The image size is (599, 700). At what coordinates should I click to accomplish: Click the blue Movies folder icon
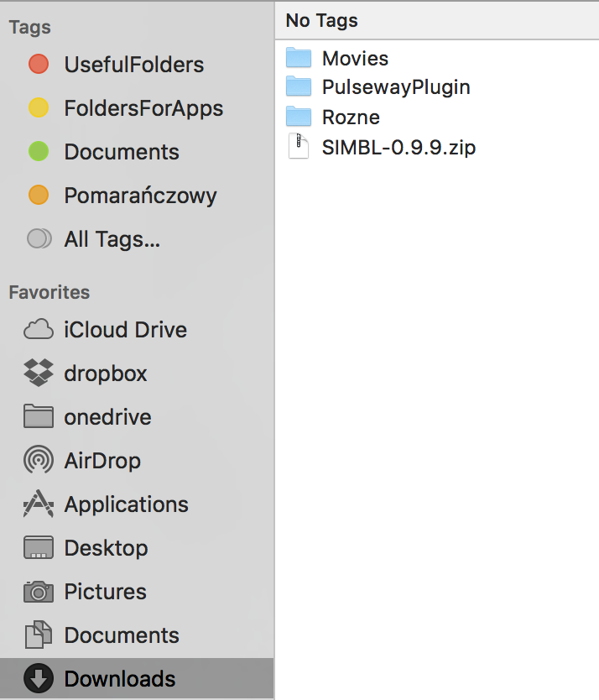pos(299,58)
